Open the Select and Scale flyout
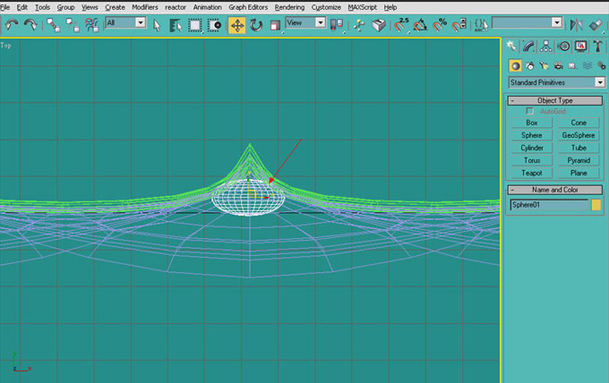 275,26
